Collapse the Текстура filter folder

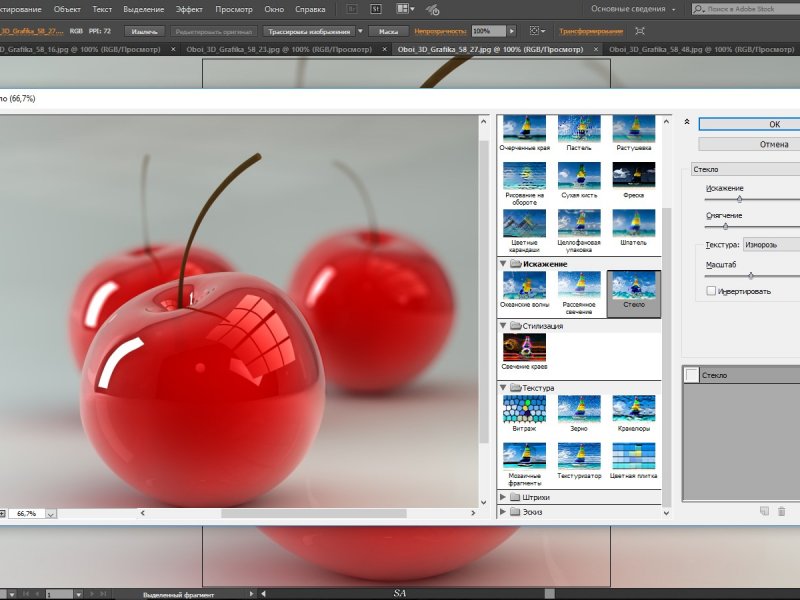click(x=503, y=388)
